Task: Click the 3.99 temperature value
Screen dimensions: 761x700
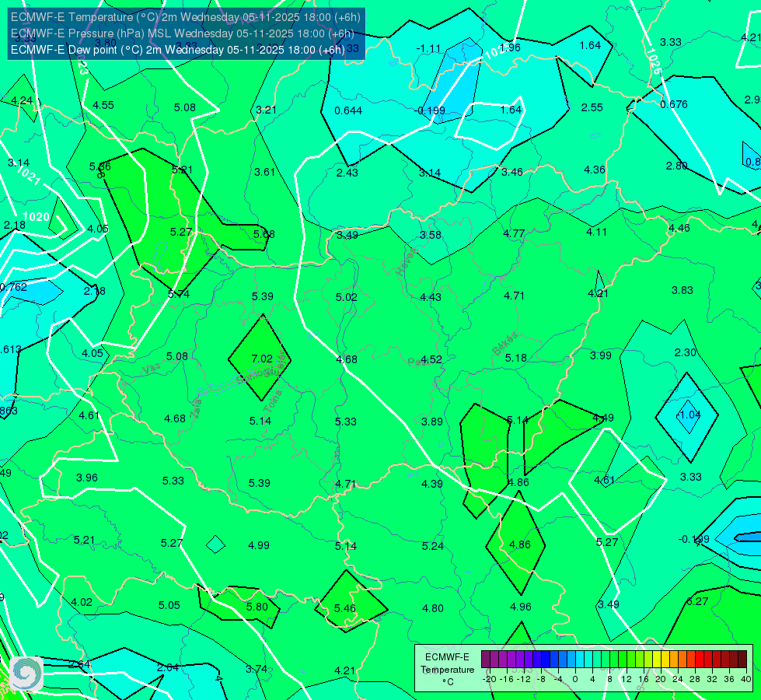Action: (600, 355)
